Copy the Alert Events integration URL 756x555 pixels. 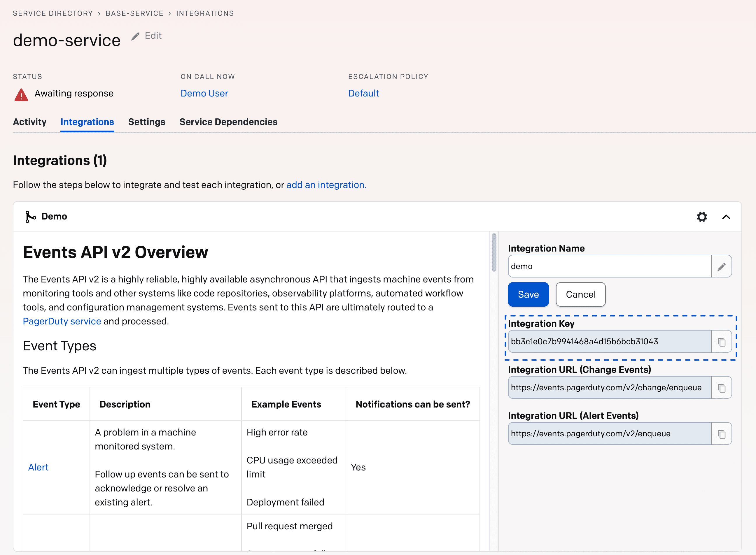click(x=721, y=434)
